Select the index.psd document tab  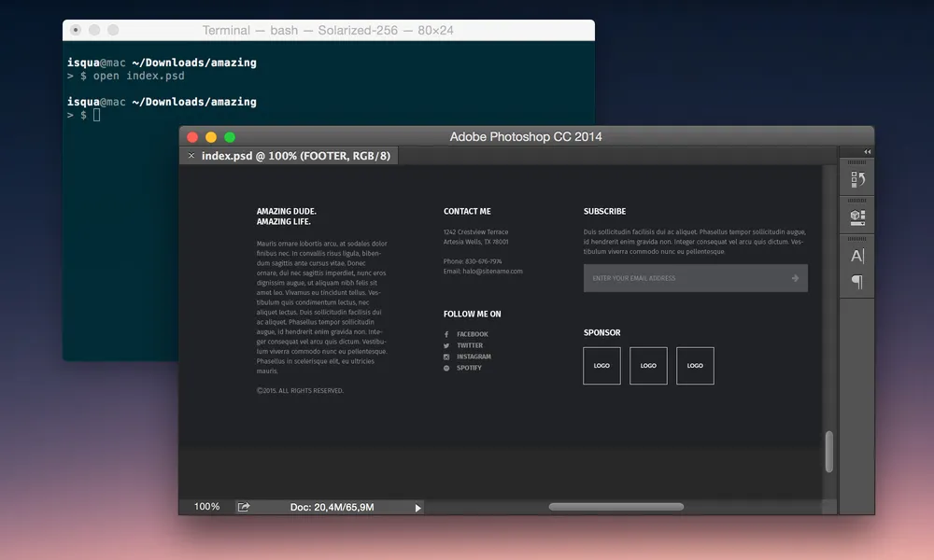(x=295, y=156)
